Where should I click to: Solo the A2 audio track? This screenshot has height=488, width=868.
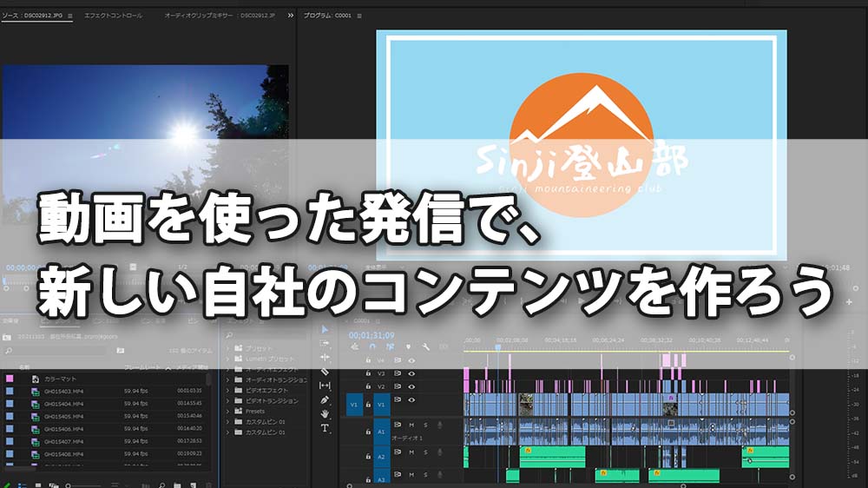click(425, 452)
